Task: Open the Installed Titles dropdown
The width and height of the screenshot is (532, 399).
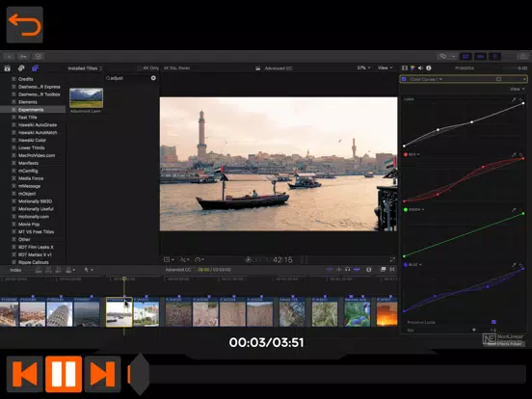Action: pos(85,68)
